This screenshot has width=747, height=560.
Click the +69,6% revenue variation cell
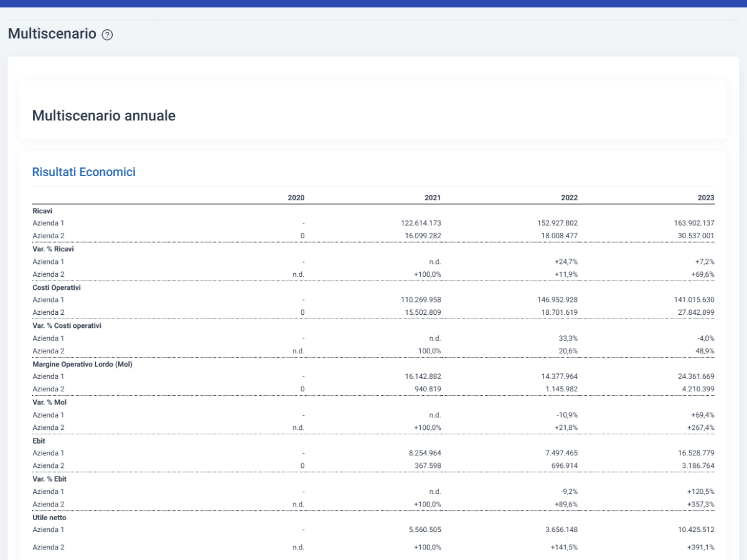[703, 274]
